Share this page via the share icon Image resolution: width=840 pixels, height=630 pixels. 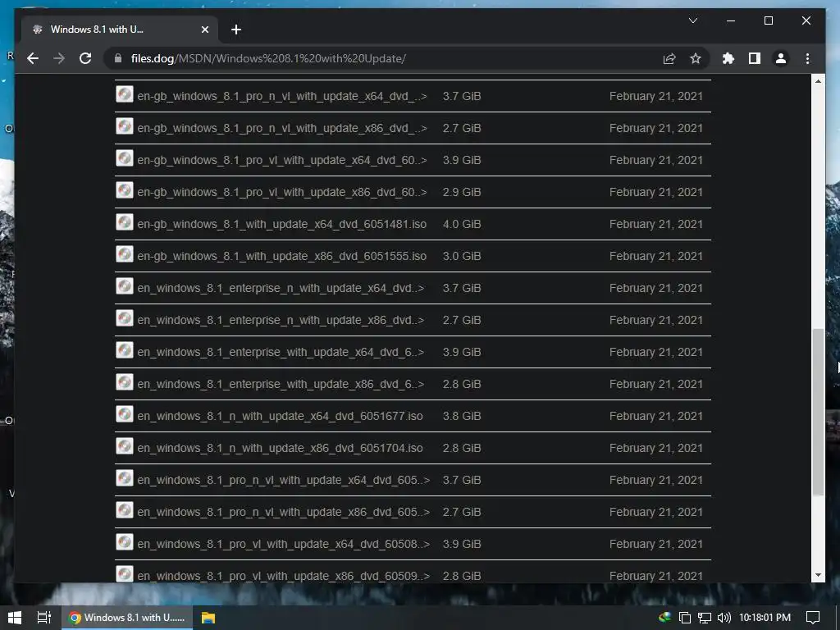click(x=669, y=58)
